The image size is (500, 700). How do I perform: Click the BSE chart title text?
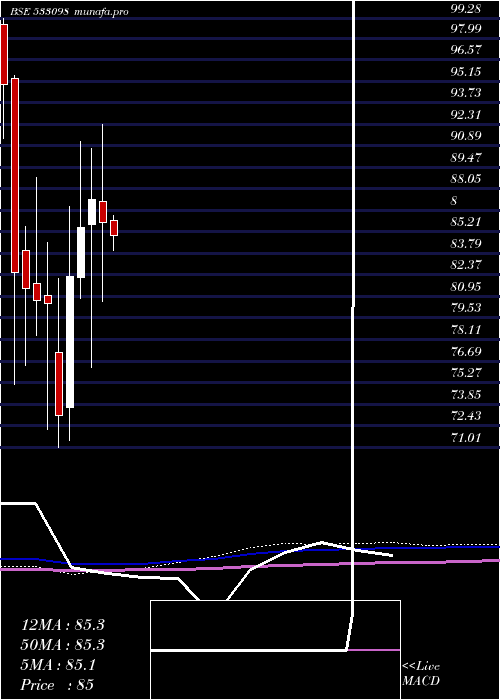click(69, 12)
